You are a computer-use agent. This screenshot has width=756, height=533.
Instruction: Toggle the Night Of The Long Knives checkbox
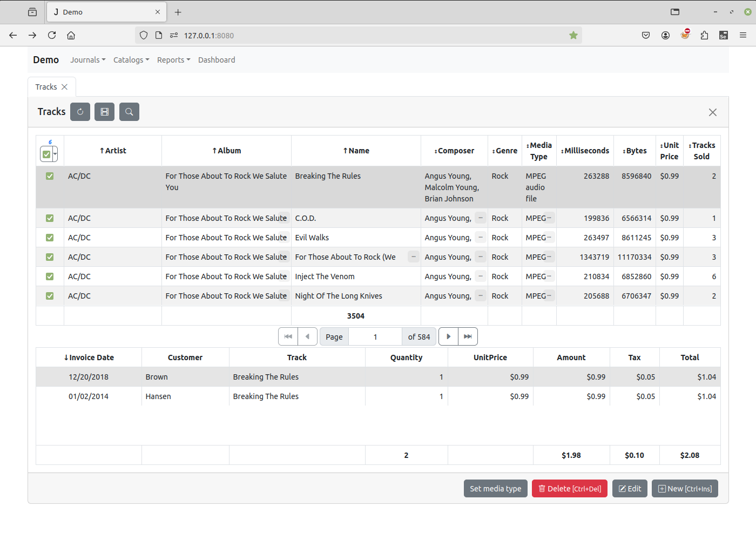50,296
